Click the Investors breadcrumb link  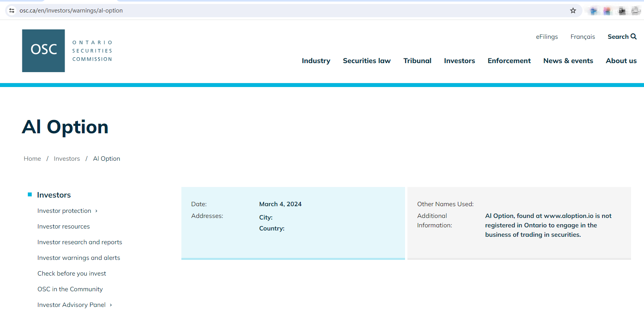(x=67, y=158)
